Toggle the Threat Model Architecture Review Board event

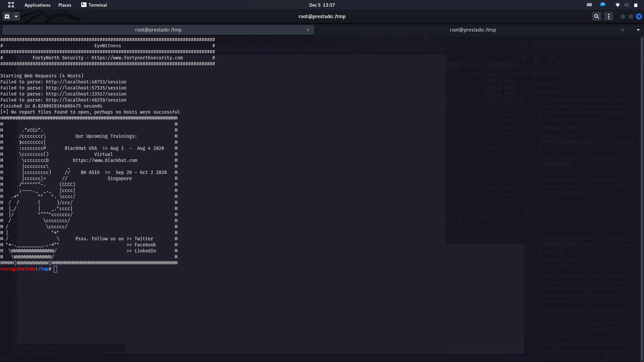(534, 201)
